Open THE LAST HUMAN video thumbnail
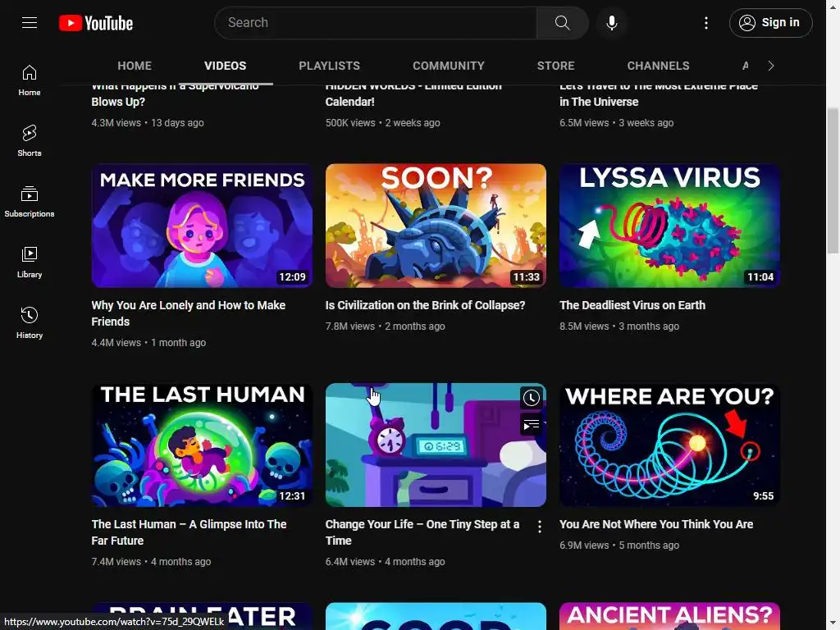840x630 pixels. (202, 445)
